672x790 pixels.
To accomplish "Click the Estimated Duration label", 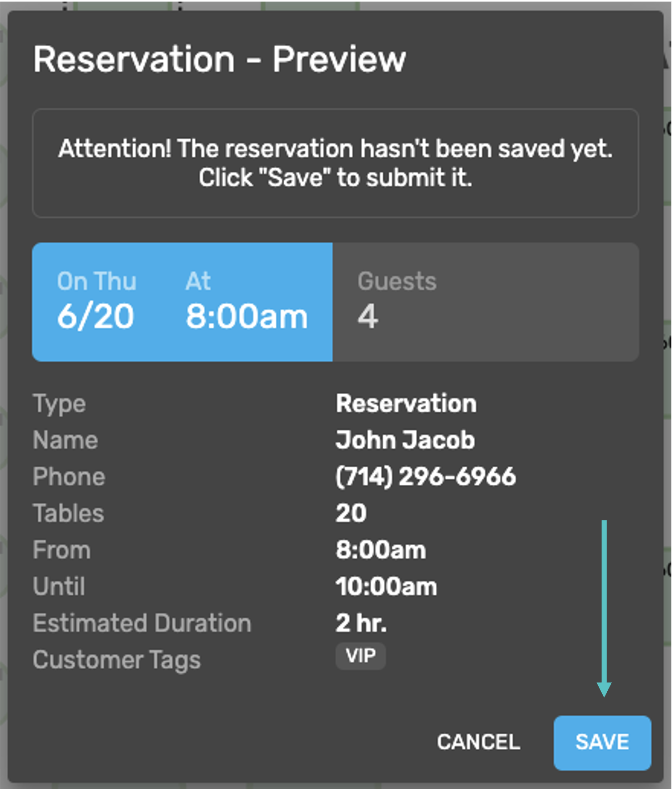I will click(142, 623).
